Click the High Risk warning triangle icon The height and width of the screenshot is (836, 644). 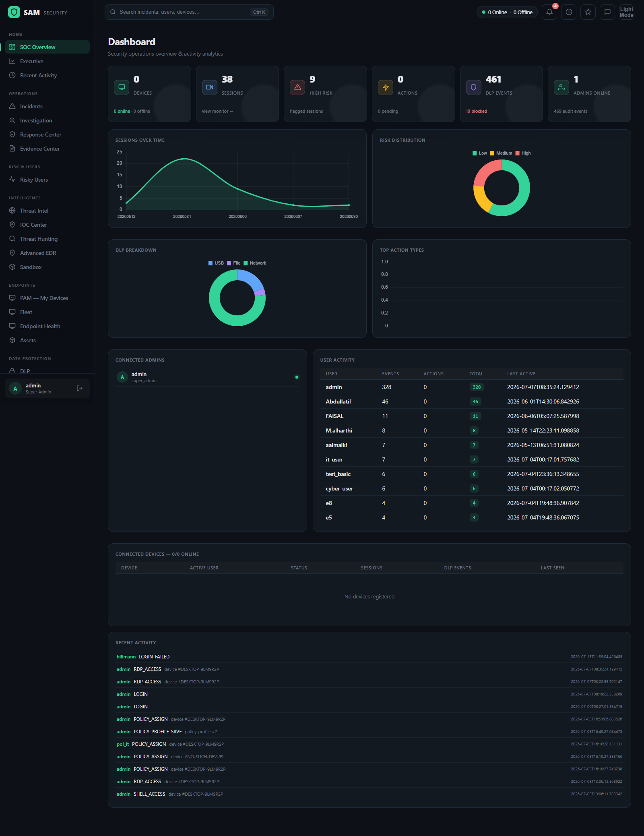pyautogui.click(x=297, y=87)
